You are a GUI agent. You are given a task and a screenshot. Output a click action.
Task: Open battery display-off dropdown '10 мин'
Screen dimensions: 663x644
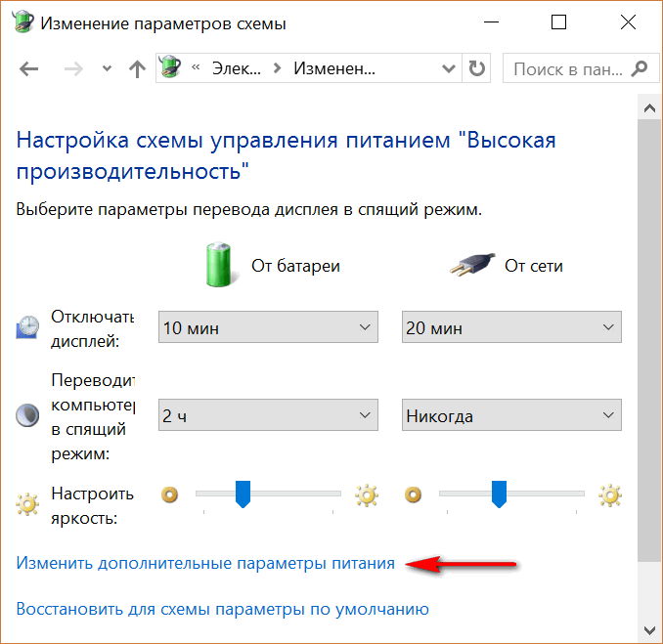pyautogui.click(x=268, y=327)
